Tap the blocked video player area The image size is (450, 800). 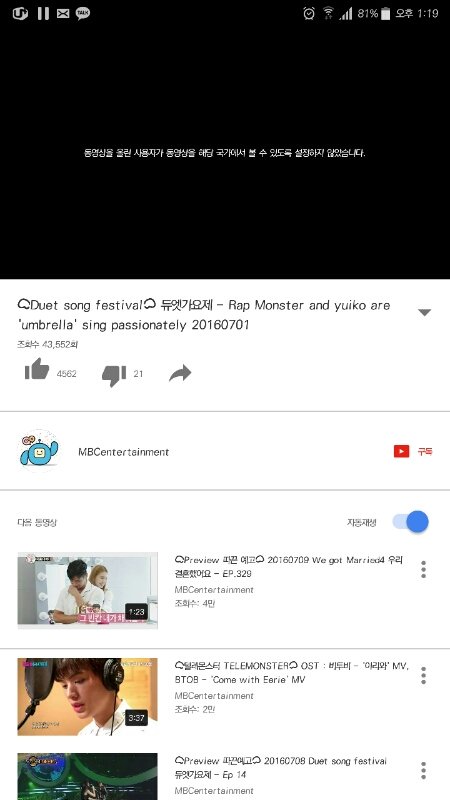click(225, 153)
